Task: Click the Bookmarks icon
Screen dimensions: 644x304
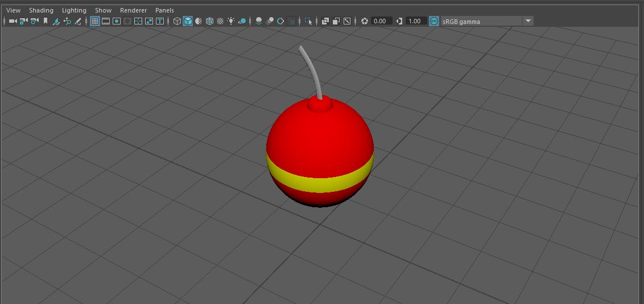Action: [x=45, y=21]
